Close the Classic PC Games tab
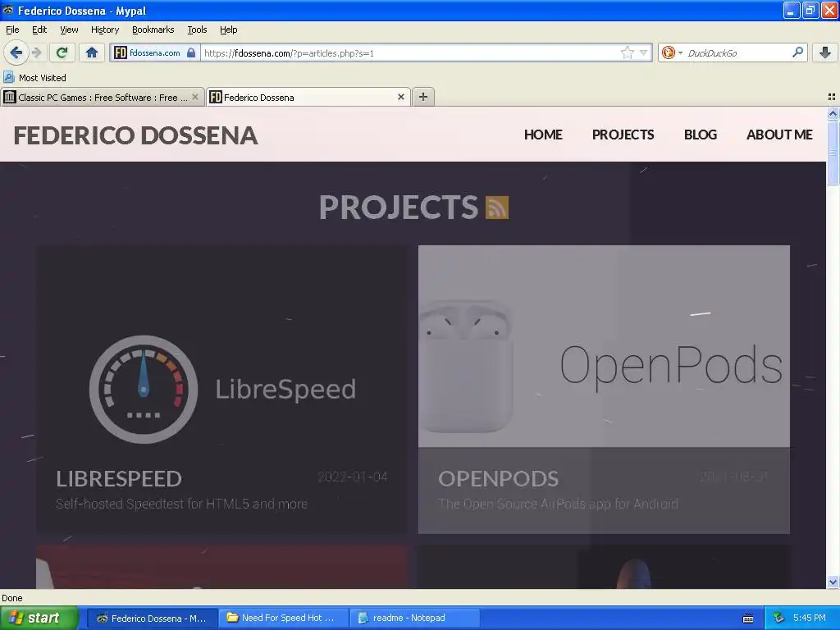The height and width of the screenshot is (630, 840). coord(195,97)
